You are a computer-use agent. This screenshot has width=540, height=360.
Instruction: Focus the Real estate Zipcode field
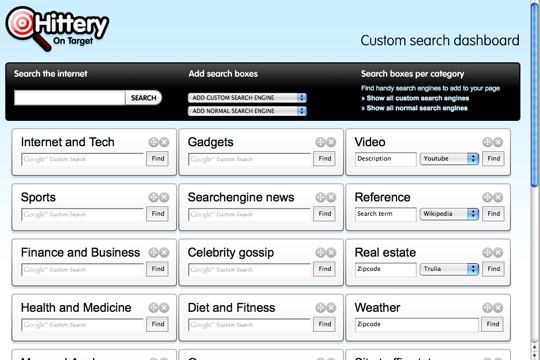tap(385, 269)
